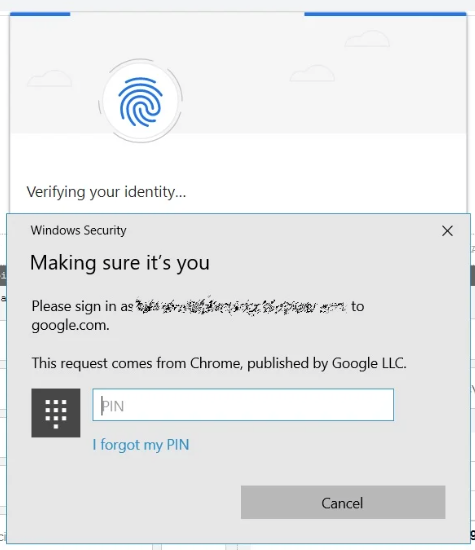Open the 'I forgot my PIN' link
Image resolution: width=475 pixels, height=550 pixels.
pos(141,445)
